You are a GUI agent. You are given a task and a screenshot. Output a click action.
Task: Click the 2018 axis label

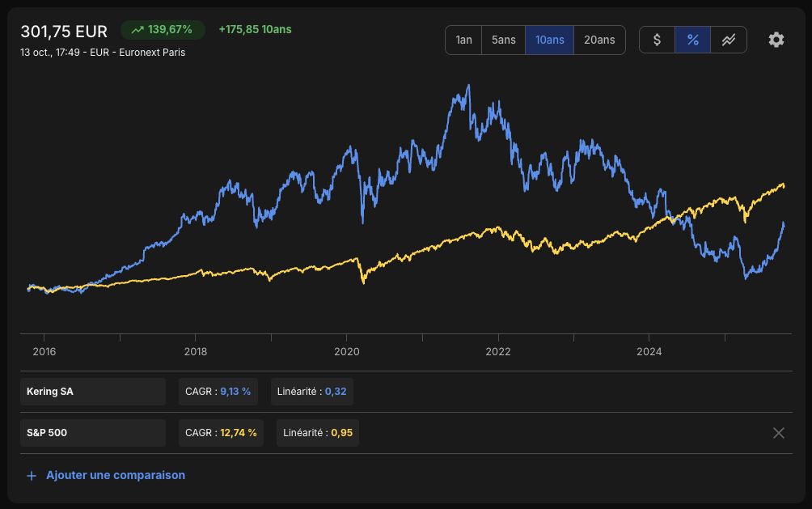coord(195,351)
